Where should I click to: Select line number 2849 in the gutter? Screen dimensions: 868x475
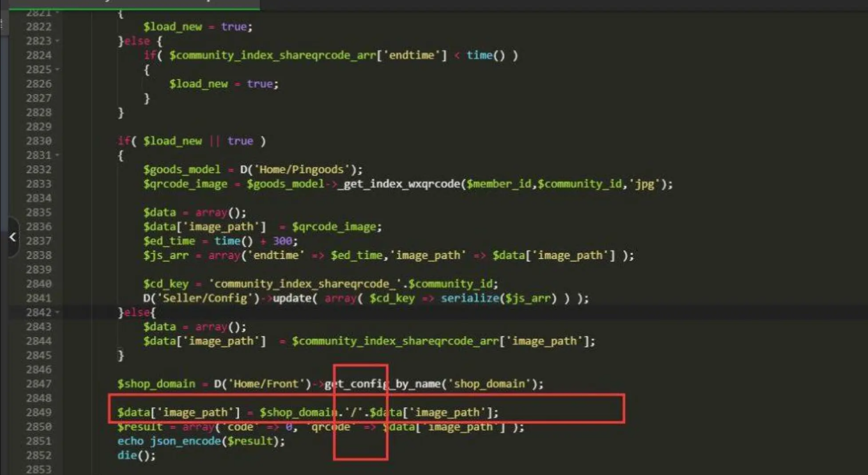[x=39, y=412]
